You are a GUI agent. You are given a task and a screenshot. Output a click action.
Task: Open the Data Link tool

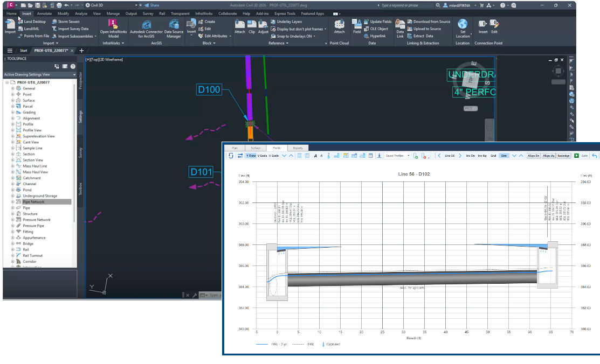(x=400, y=29)
